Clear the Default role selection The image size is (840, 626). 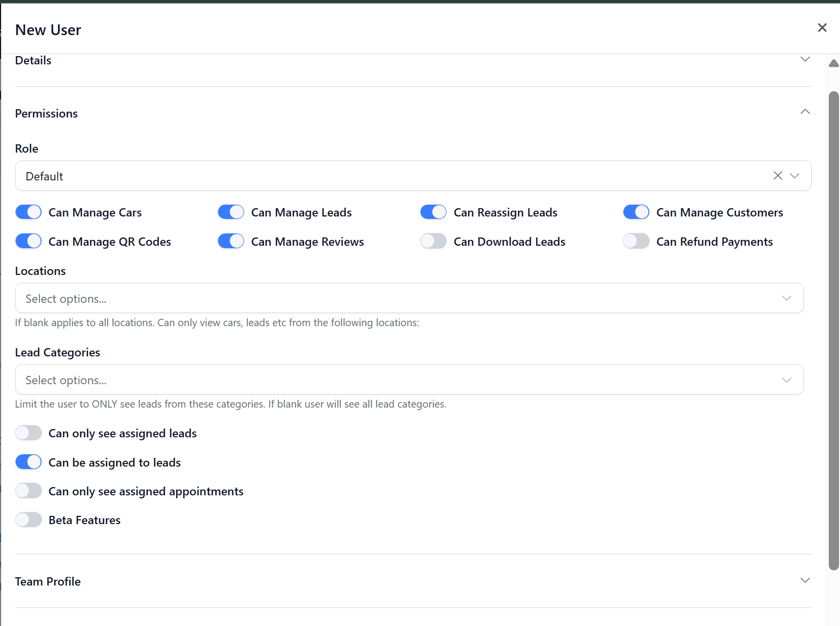(x=778, y=176)
